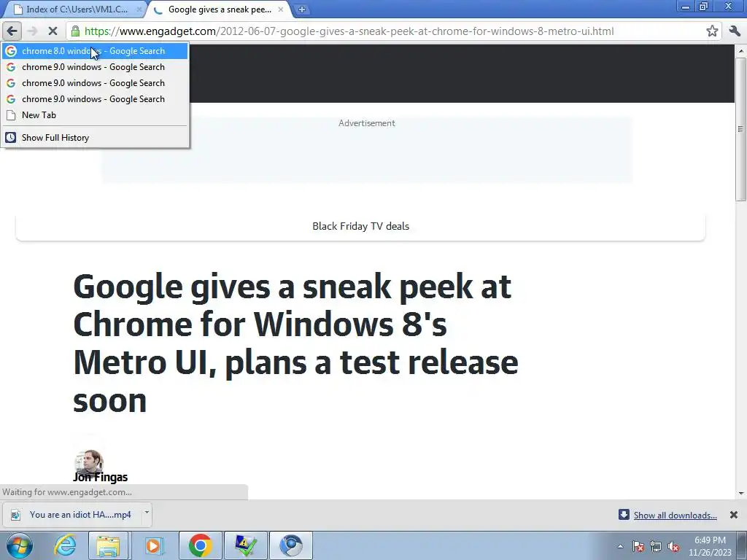Show hidden tray icons arrow
The width and height of the screenshot is (747, 560).
click(620, 546)
